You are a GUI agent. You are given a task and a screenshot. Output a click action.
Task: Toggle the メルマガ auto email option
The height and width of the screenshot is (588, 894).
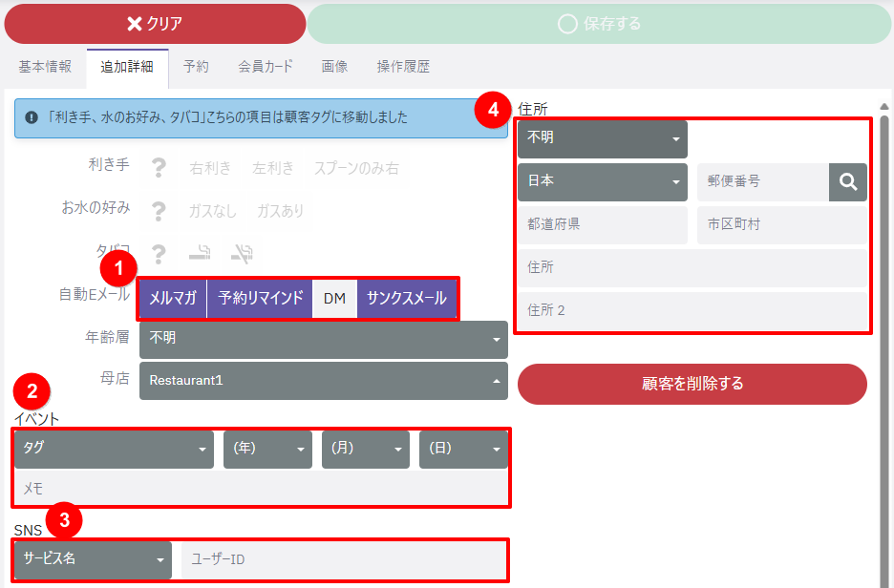[173, 298]
